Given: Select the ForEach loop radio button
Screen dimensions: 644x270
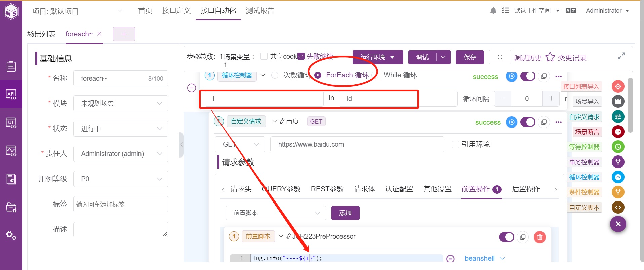Looking at the screenshot, I should pyautogui.click(x=318, y=75).
